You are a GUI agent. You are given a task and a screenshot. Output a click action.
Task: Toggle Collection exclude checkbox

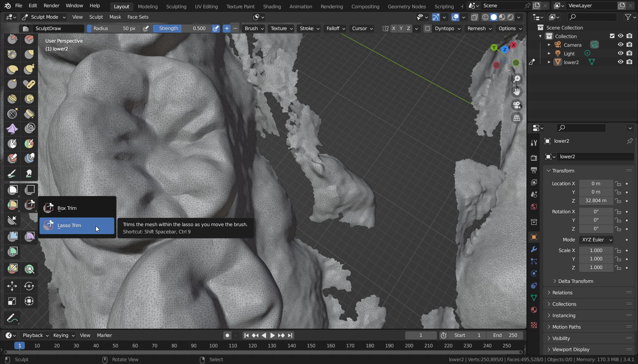click(x=612, y=36)
